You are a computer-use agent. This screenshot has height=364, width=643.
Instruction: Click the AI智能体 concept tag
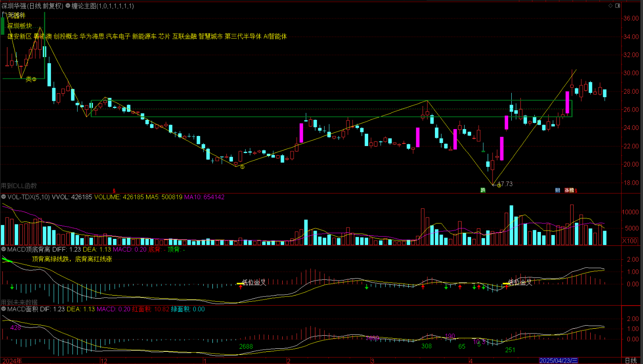275,37
